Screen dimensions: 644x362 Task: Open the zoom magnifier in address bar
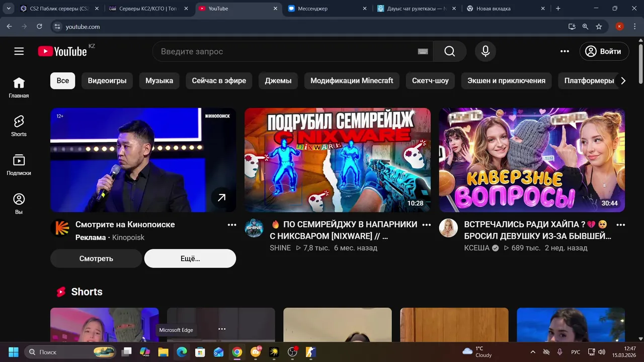click(x=585, y=27)
